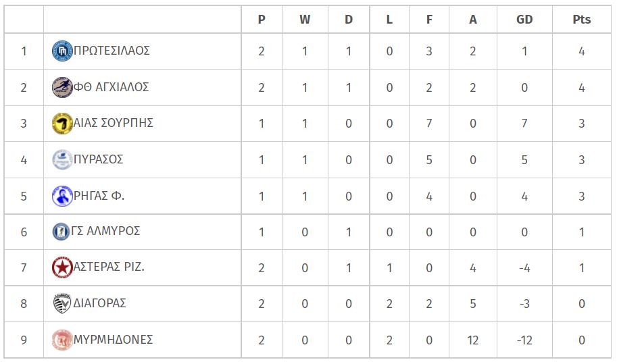
Task: Click the yellow ΑΙΑΣ ΣΟΥΡΠΗΣ badge
Action: 63,124
